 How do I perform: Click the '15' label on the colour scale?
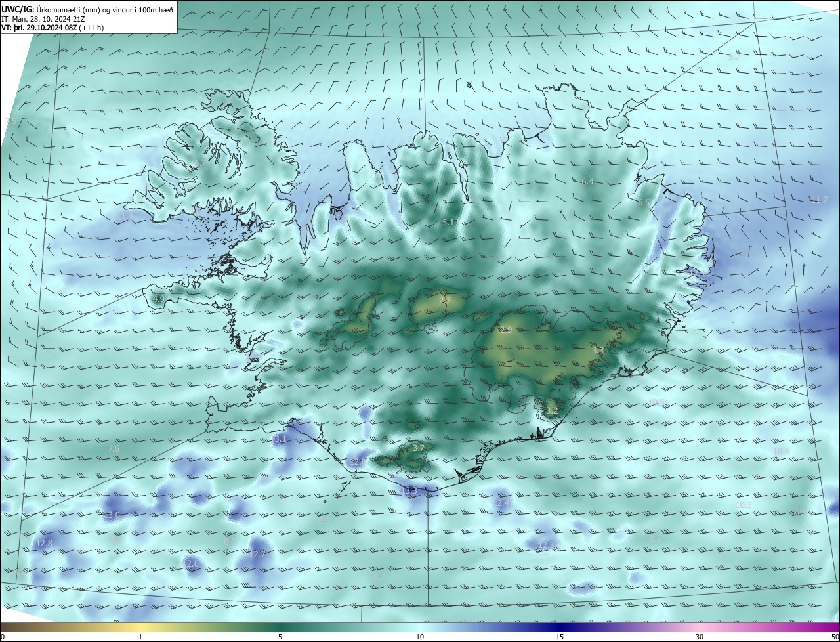(x=560, y=637)
